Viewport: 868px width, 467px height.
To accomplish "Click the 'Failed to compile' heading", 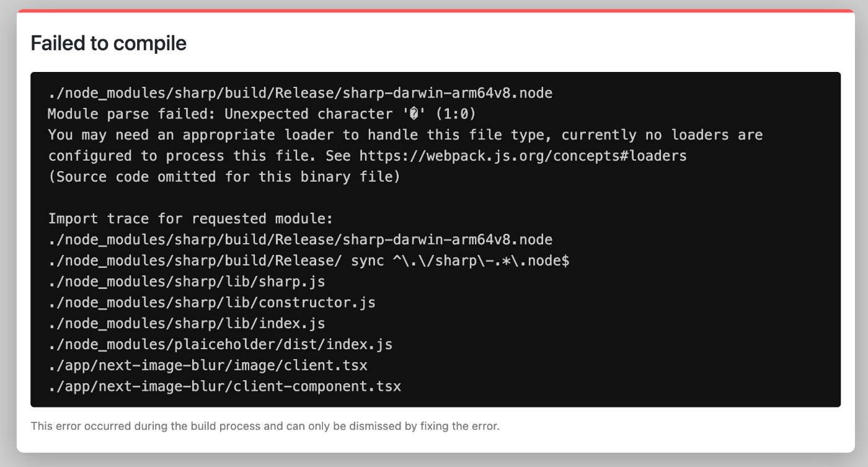I will pos(108,43).
